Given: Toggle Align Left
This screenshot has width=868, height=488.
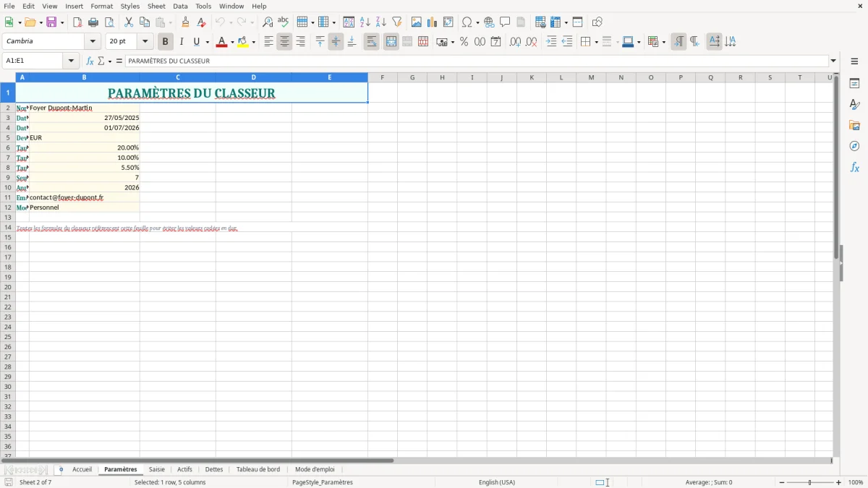Looking at the screenshot, I should click(x=268, y=42).
